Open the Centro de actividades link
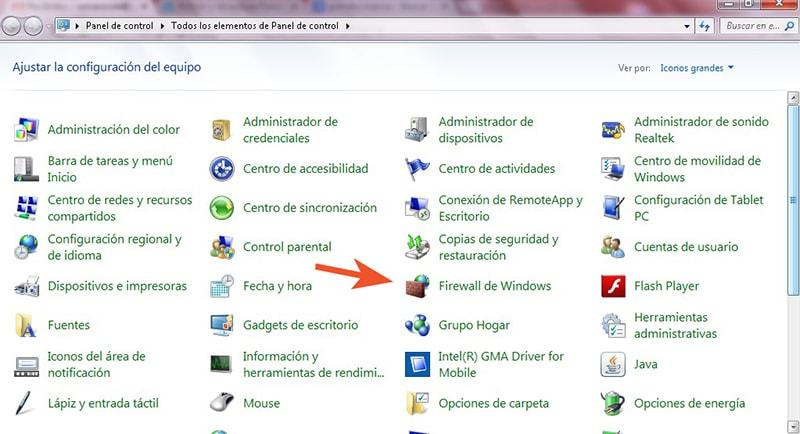The width and height of the screenshot is (800, 434). pyautogui.click(x=496, y=169)
